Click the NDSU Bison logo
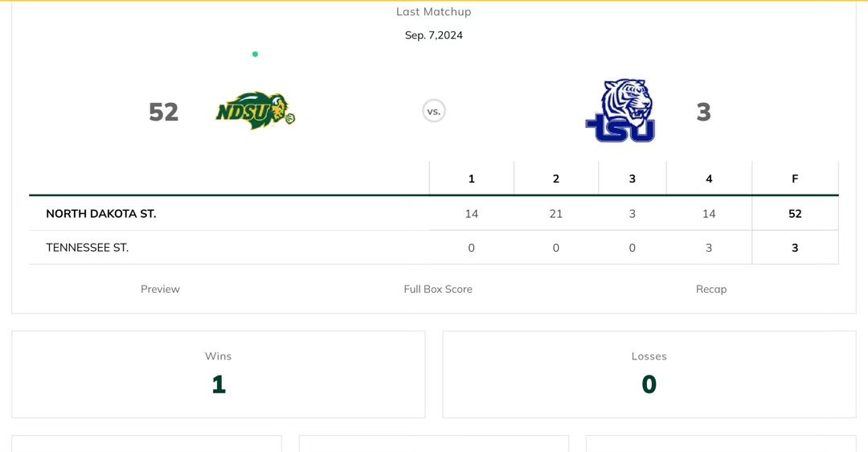 (x=255, y=111)
